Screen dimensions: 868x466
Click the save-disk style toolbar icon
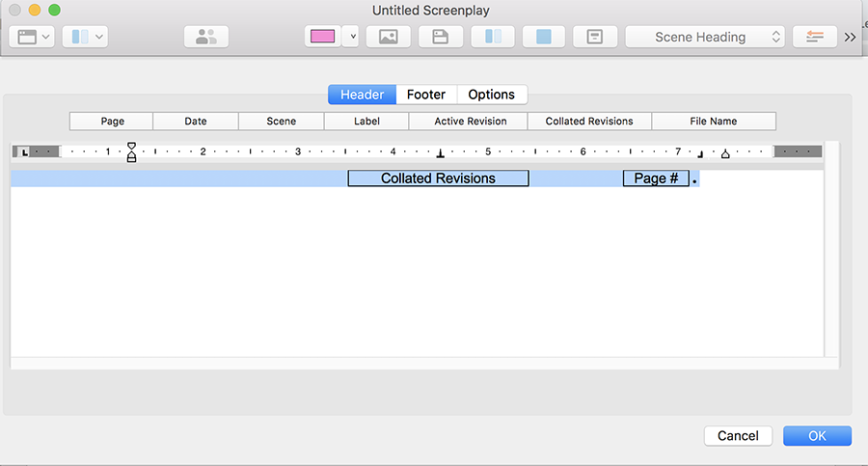(x=440, y=37)
